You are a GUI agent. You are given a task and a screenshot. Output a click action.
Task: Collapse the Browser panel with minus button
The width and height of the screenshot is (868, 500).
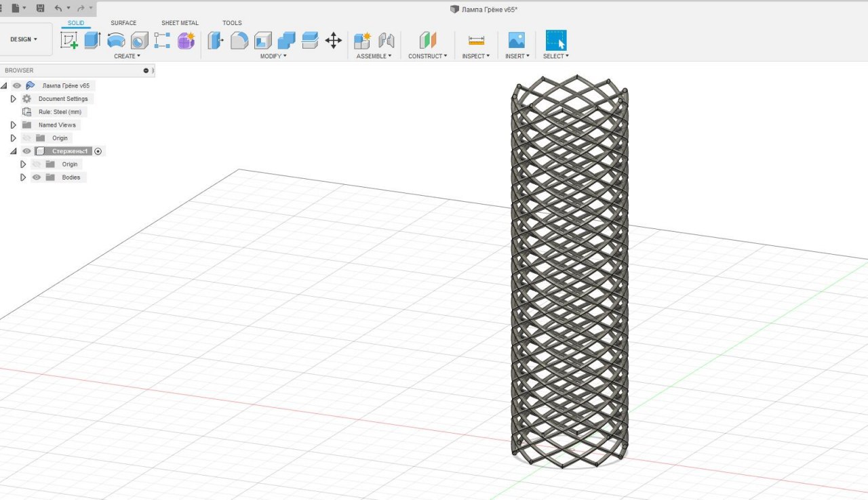click(x=146, y=70)
